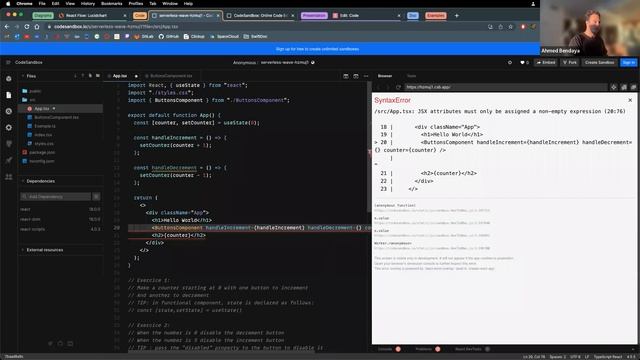Bookmark this page with star icon
This screenshot has width=640, height=360.
point(511,27)
